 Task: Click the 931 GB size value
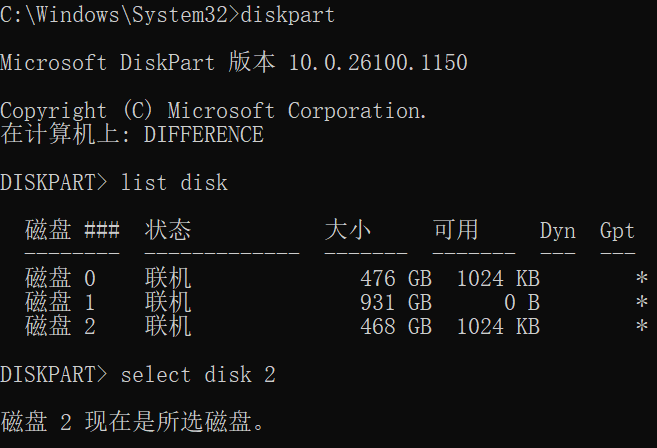pyautogui.click(x=395, y=302)
